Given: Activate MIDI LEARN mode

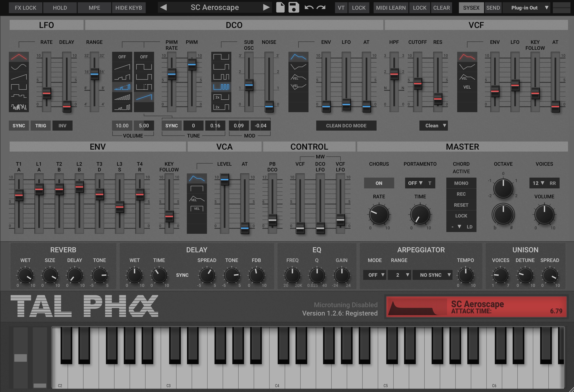Looking at the screenshot, I should click(391, 7).
